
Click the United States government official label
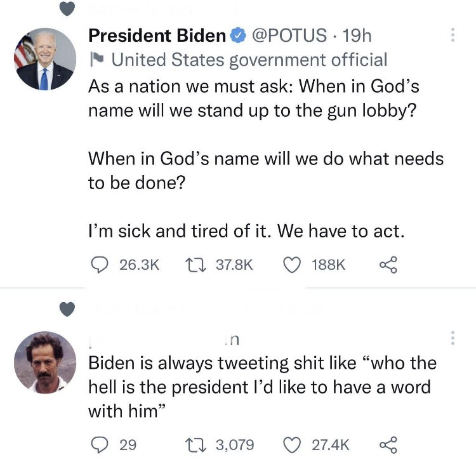click(x=249, y=60)
